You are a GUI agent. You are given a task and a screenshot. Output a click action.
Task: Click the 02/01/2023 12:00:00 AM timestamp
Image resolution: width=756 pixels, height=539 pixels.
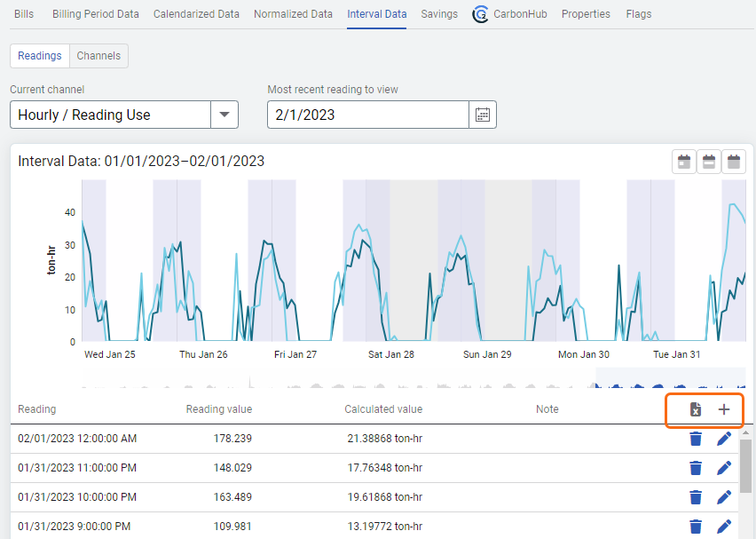[x=77, y=439]
